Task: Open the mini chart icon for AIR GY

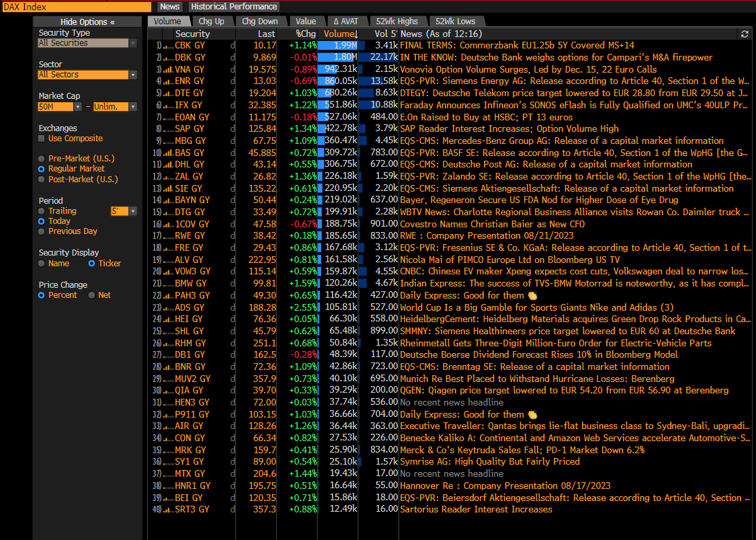Action: pyautogui.click(x=168, y=426)
